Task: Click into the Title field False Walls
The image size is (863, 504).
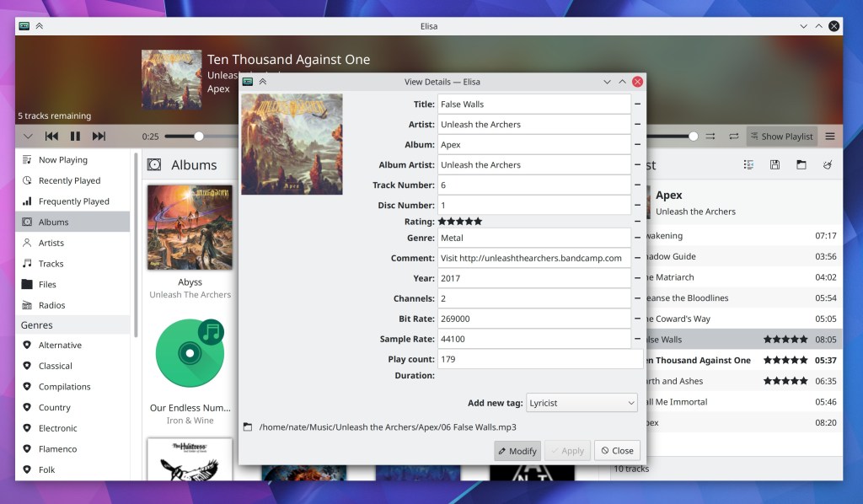Action: [533, 105]
